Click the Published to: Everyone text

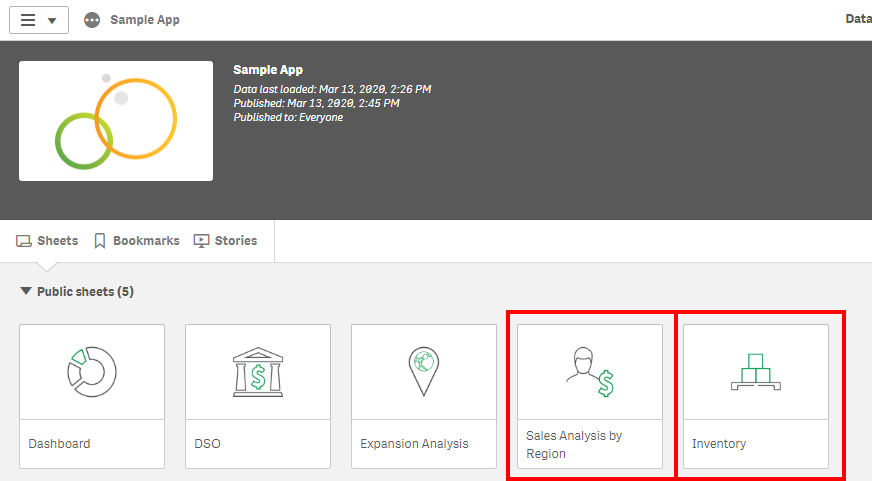point(288,117)
